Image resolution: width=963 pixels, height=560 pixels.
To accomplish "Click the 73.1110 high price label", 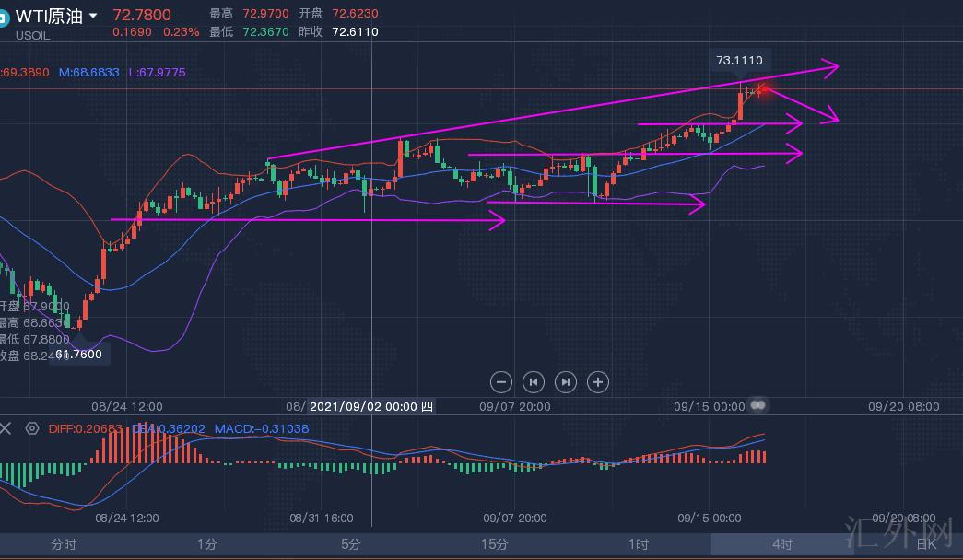I will pos(739,61).
